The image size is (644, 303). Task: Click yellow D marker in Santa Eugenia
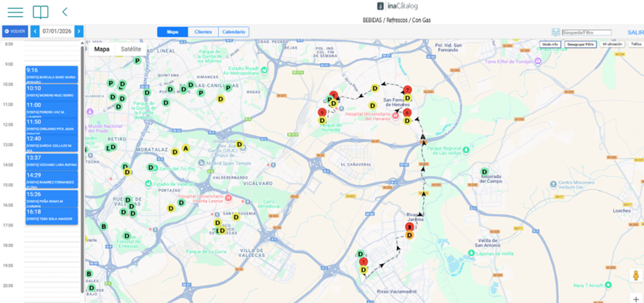point(236,217)
